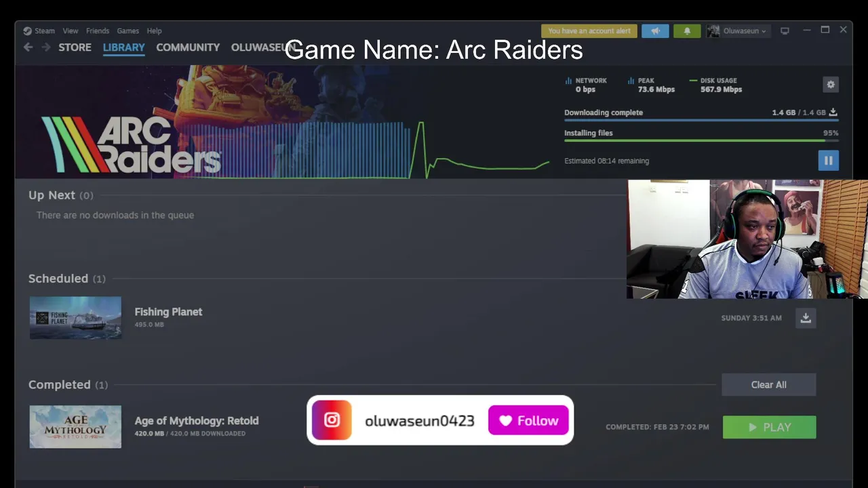
Task: Click the download icon beside 1.4 GB
Action: coord(833,113)
